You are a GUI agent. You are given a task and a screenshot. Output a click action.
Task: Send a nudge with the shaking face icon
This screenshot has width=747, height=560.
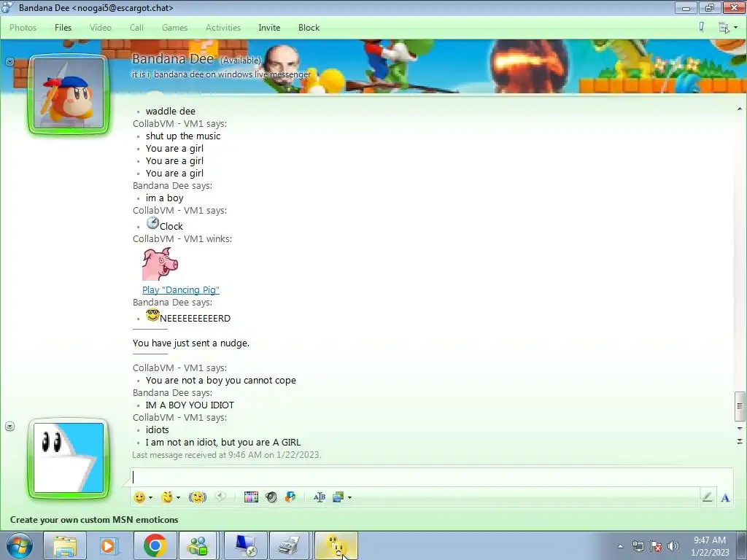tap(197, 497)
